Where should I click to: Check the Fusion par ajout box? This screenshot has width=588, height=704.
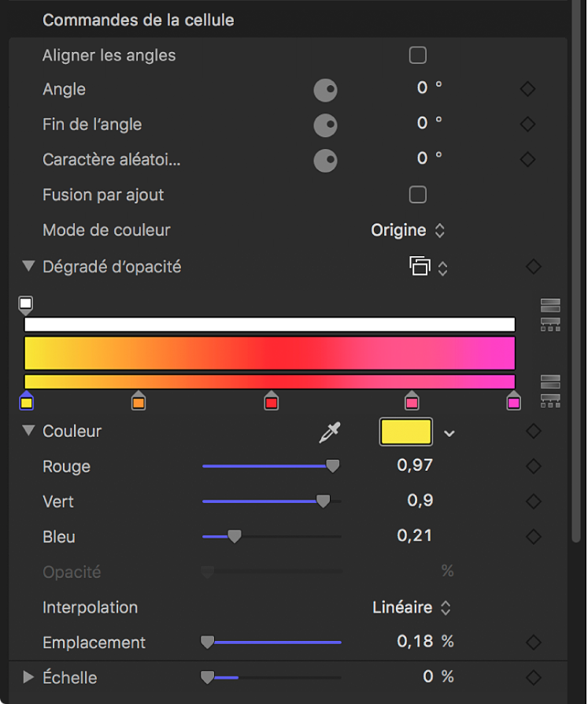(417, 195)
